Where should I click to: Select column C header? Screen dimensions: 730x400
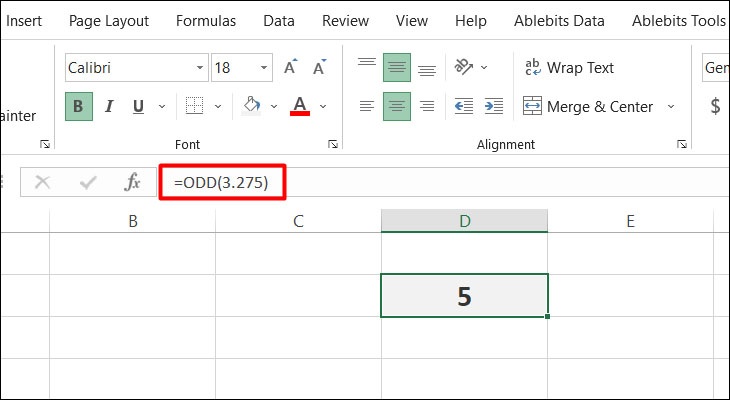click(x=298, y=221)
